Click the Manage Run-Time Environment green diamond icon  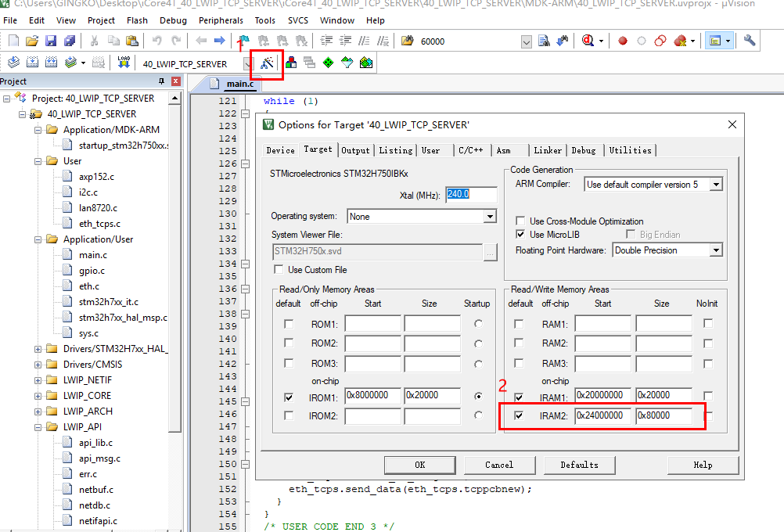click(x=328, y=63)
